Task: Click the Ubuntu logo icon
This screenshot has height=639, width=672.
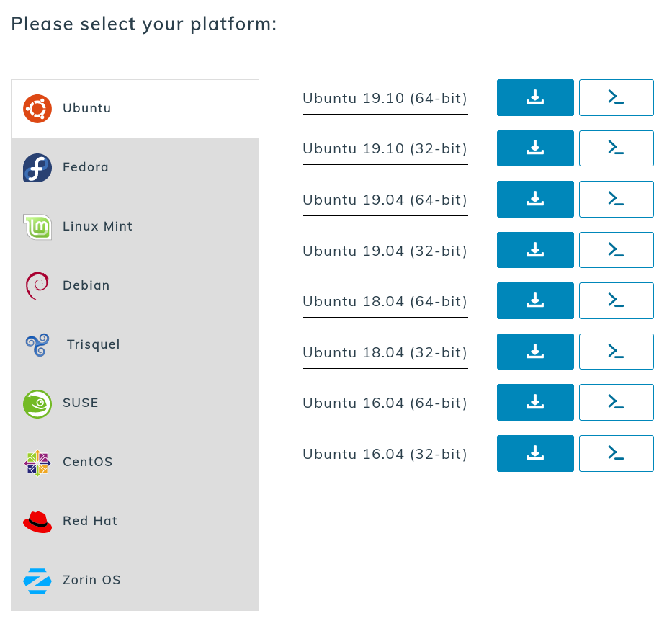Action: click(37, 109)
